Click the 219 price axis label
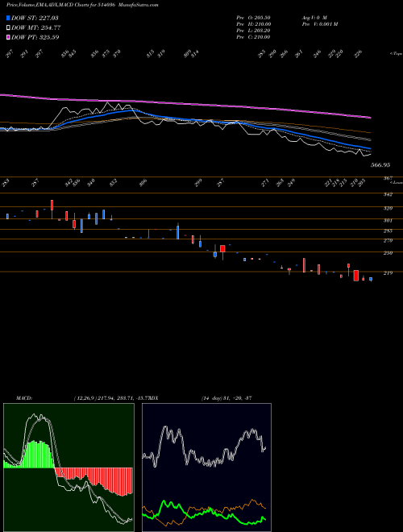This screenshot has width=403, height=532. tap(388, 273)
